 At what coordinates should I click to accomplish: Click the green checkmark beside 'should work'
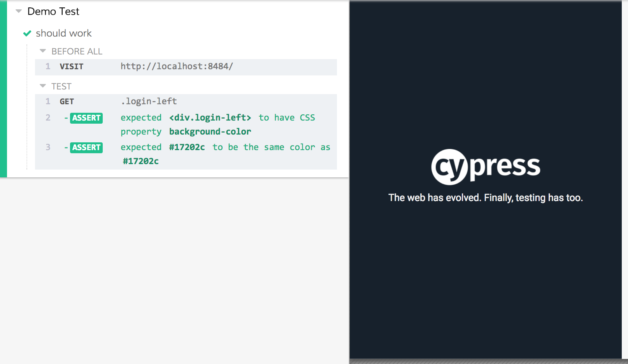click(27, 33)
